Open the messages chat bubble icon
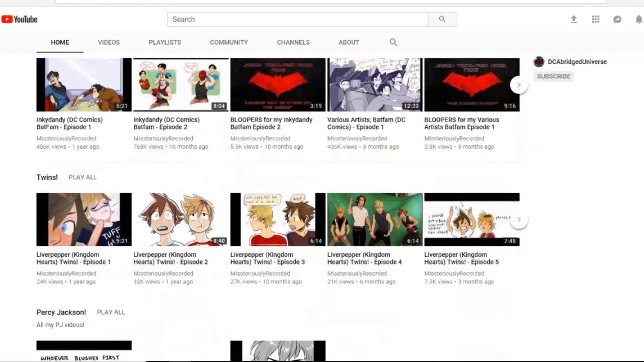This screenshot has height=362, width=644. (x=617, y=19)
